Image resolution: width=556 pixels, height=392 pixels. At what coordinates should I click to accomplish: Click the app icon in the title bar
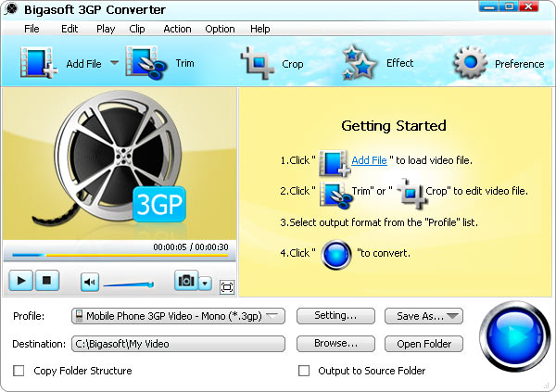(11, 8)
